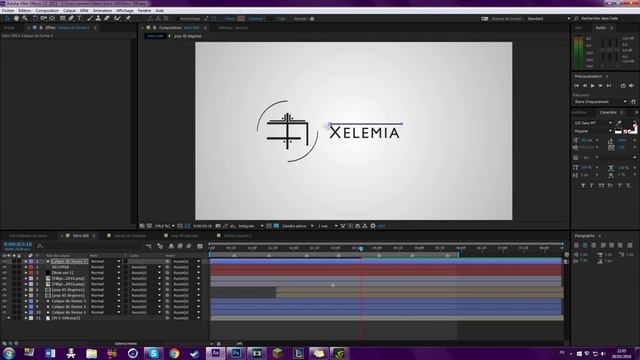Jump to last frame in preview panel
The image size is (640, 360).
[609, 86]
